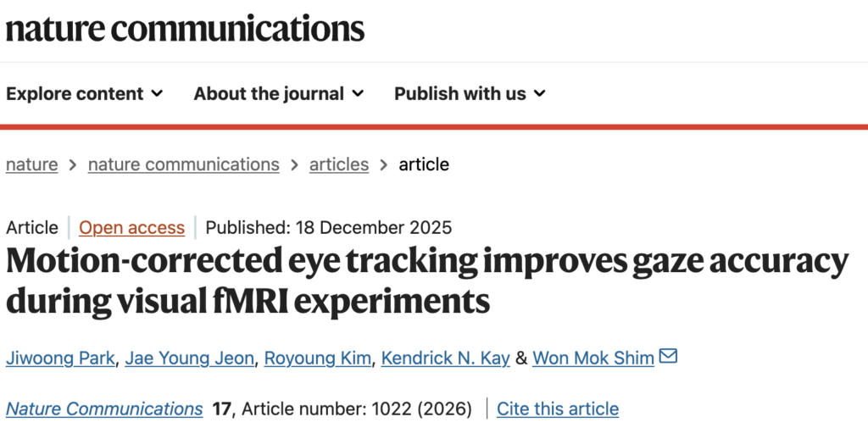
Task: Open the italic Nature Communications journal link
Action: tap(104, 409)
